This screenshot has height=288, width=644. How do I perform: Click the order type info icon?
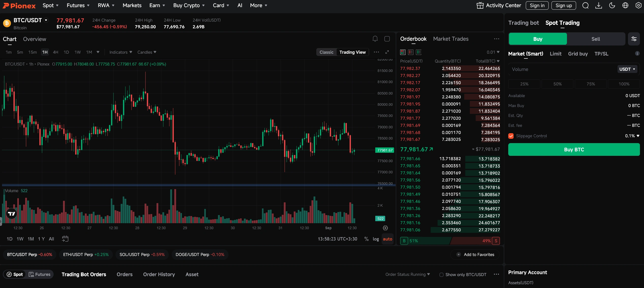637,53
